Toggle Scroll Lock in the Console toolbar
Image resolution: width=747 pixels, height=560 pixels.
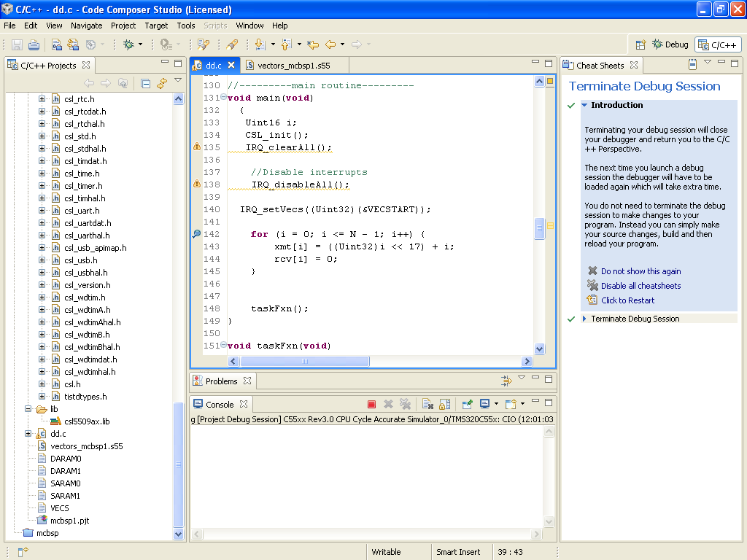pos(444,404)
